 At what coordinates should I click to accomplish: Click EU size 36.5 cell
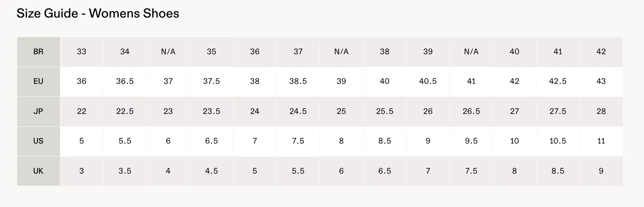[125, 81]
